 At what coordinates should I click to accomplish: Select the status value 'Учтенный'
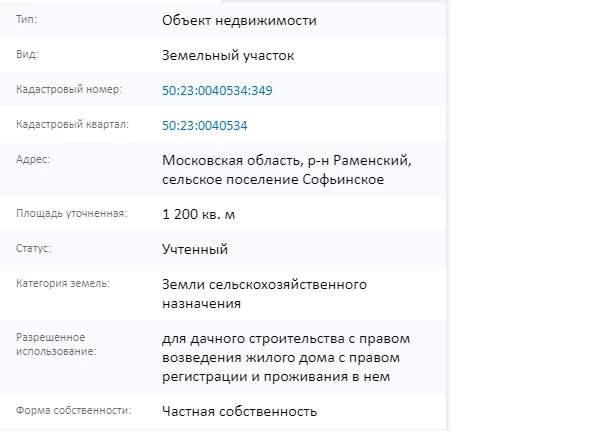pyautogui.click(x=195, y=249)
